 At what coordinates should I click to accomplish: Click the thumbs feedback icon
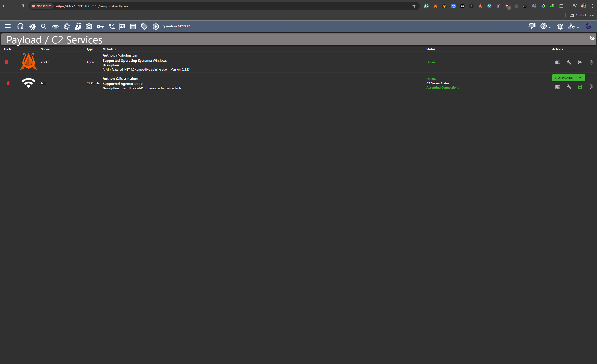[532, 26]
